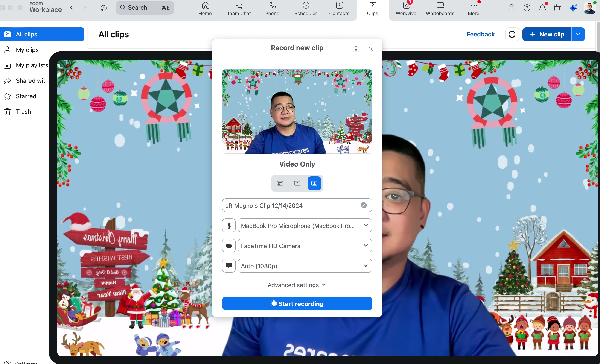The width and height of the screenshot is (600, 364).
Task: Expand Advanced settings
Action: point(297,285)
